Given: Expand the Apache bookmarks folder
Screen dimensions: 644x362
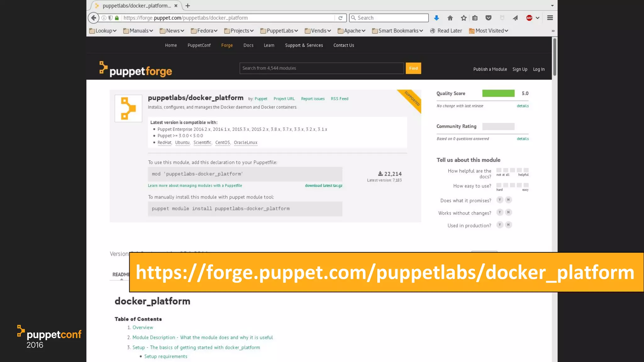Looking at the screenshot, I should pos(351,30).
